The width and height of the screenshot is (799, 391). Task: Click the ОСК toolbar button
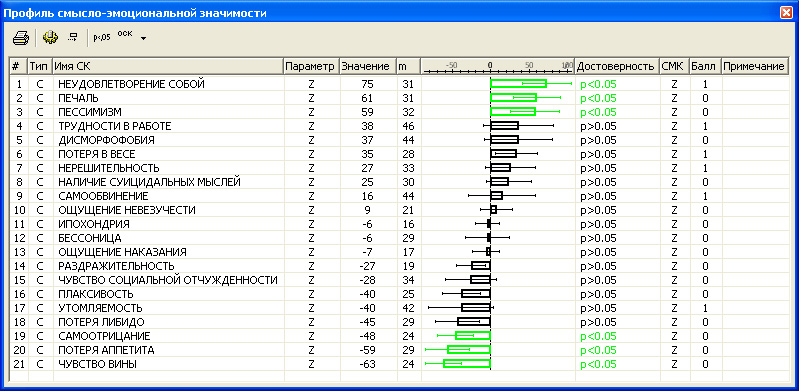125,34
